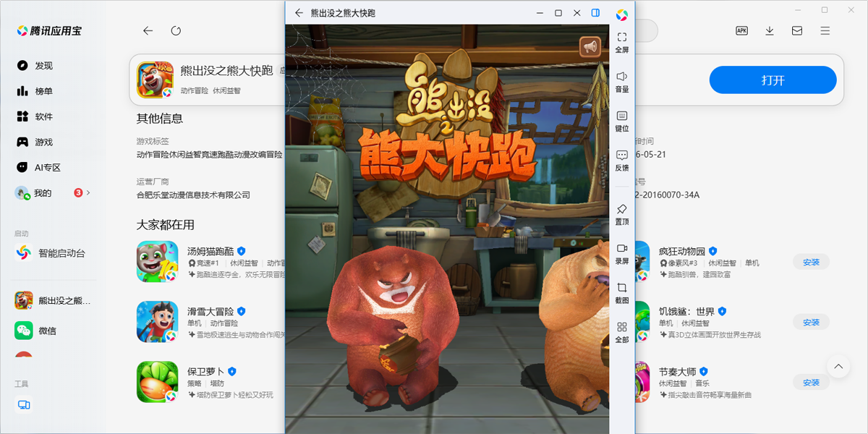Screen dimensions: 868x434
Task: Click the 大家都在用 heading
Action: [166, 225]
